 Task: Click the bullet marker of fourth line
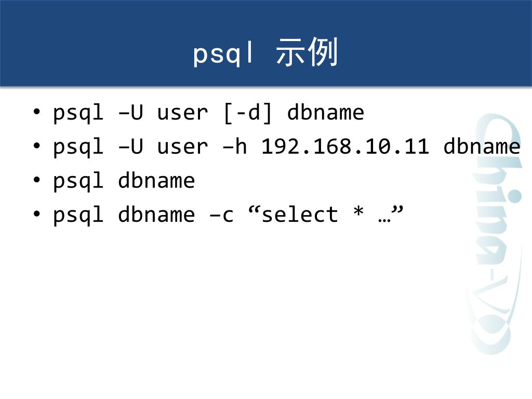[37, 214]
